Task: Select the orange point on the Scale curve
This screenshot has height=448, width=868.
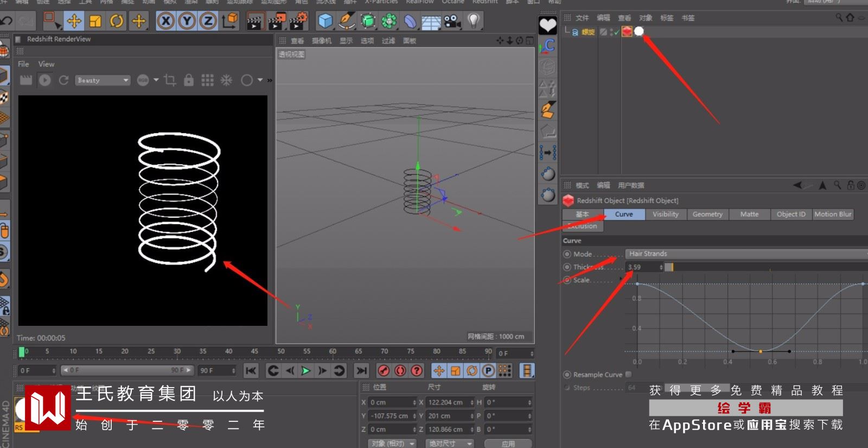Action: (761, 351)
